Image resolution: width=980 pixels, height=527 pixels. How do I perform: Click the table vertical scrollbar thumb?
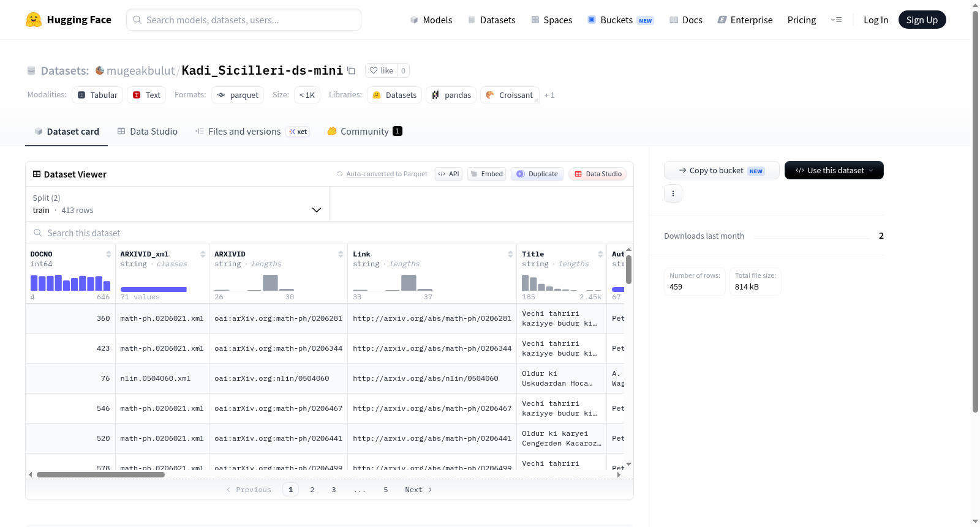tap(628, 269)
